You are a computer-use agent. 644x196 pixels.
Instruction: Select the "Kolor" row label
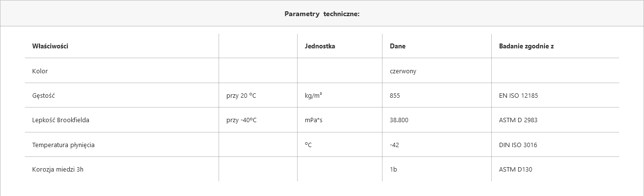40,71
